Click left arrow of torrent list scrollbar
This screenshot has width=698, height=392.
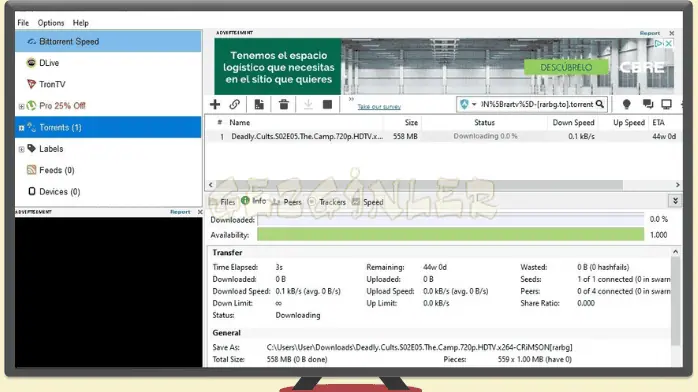tap(211, 185)
